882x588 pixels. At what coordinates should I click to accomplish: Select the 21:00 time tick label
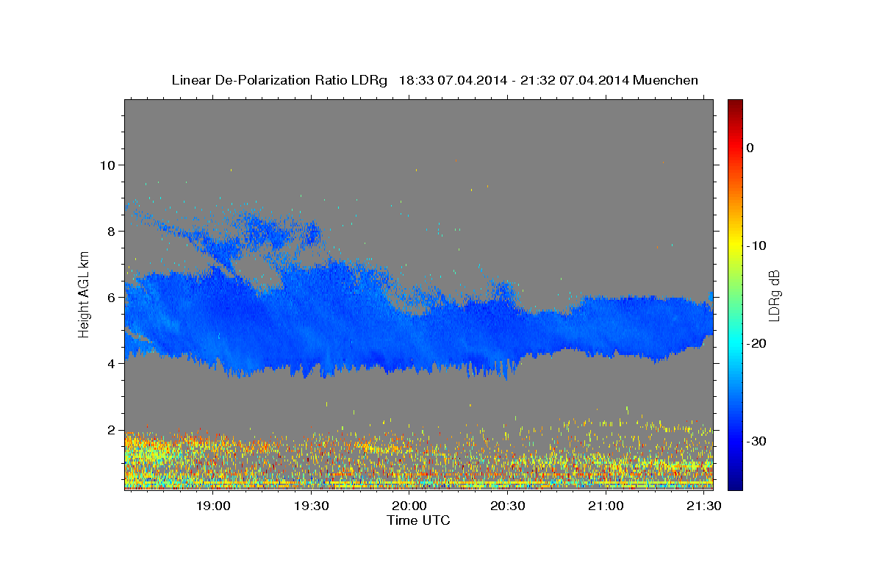click(x=606, y=506)
